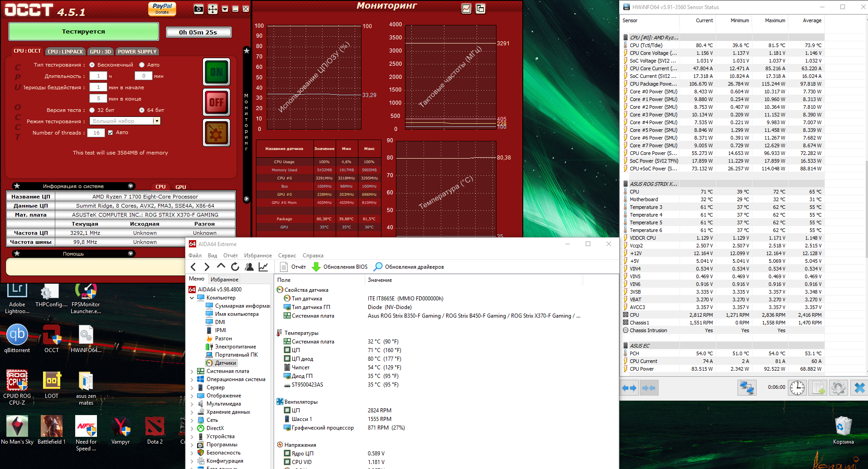
Task: Open Dota 2 desktop shortcut
Action: tap(155, 430)
